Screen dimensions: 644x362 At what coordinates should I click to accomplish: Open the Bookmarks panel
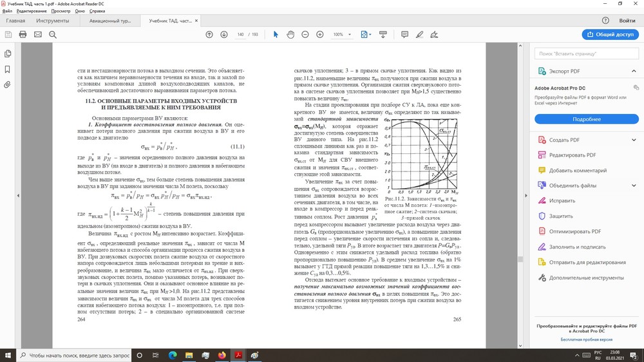click(x=7, y=70)
